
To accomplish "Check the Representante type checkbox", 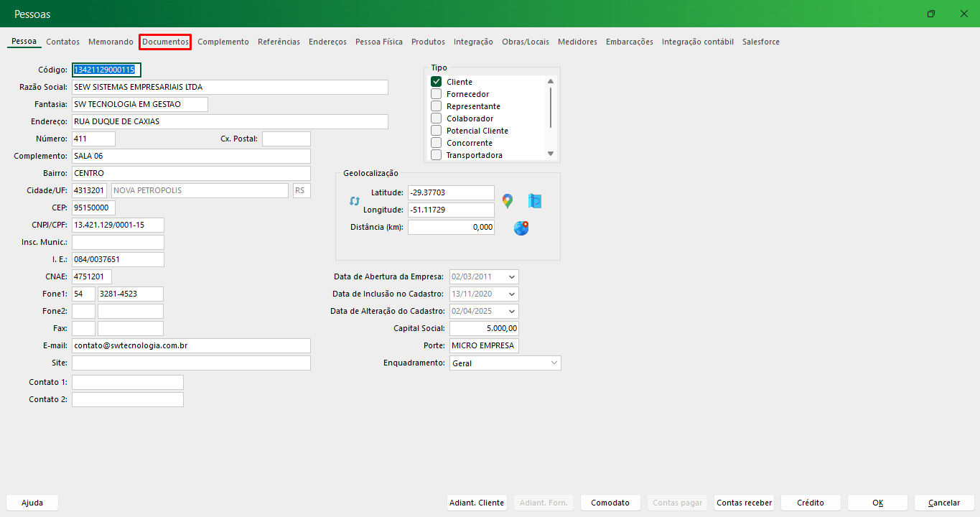I will coord(436,106).
